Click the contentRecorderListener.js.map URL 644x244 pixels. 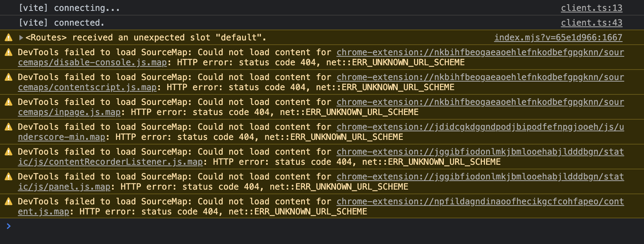tap(109, 162)
